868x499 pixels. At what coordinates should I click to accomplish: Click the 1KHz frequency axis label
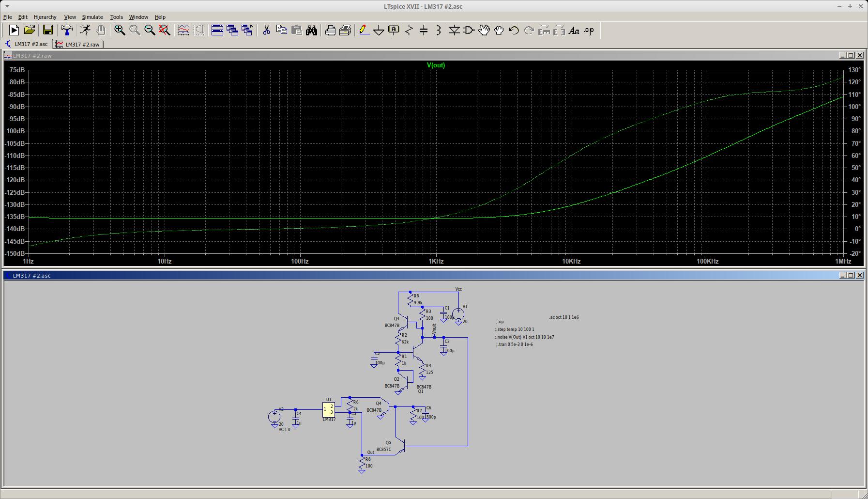click(x=436, y=261)
